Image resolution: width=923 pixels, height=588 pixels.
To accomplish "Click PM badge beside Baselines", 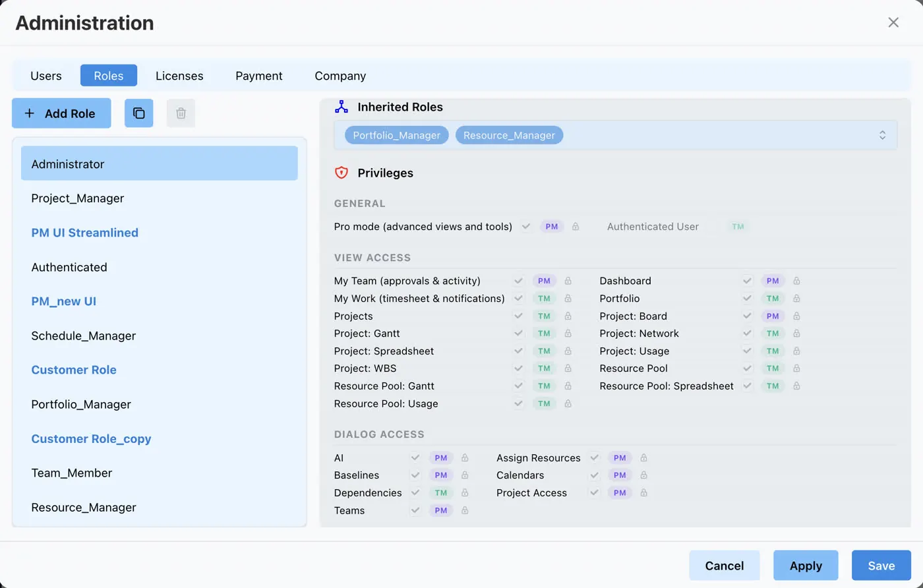I will 441,475.
